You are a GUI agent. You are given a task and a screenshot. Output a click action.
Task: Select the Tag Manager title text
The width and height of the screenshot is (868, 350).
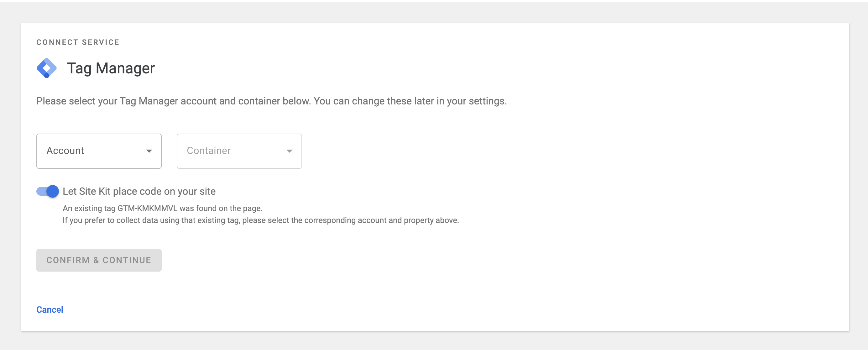click(111, 68)
